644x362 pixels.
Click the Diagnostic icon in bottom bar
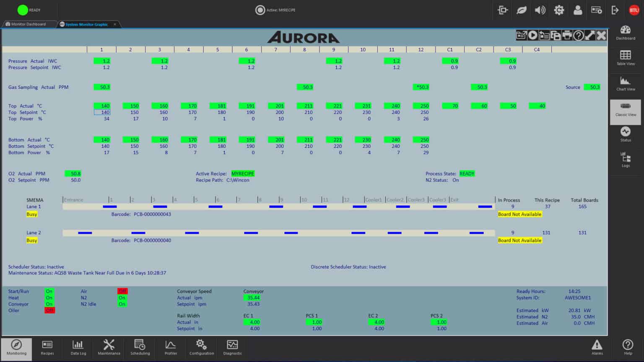pos(232,347)
